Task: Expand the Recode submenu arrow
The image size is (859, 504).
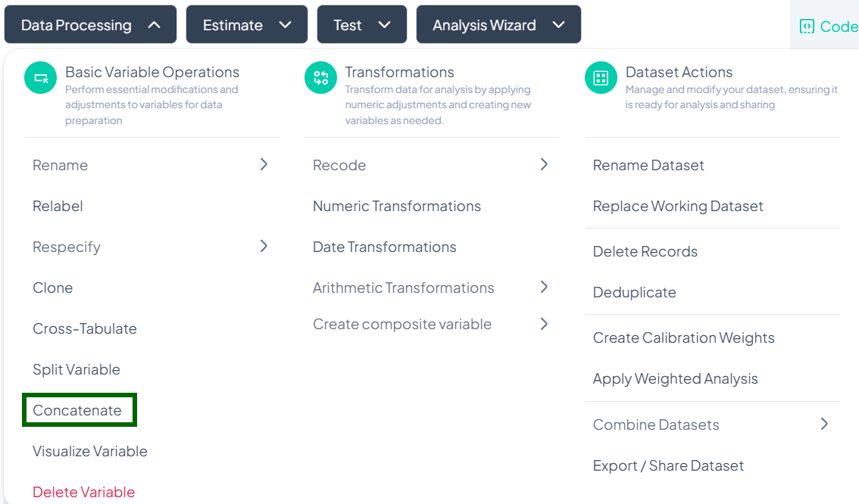Action: pos(544,164)
